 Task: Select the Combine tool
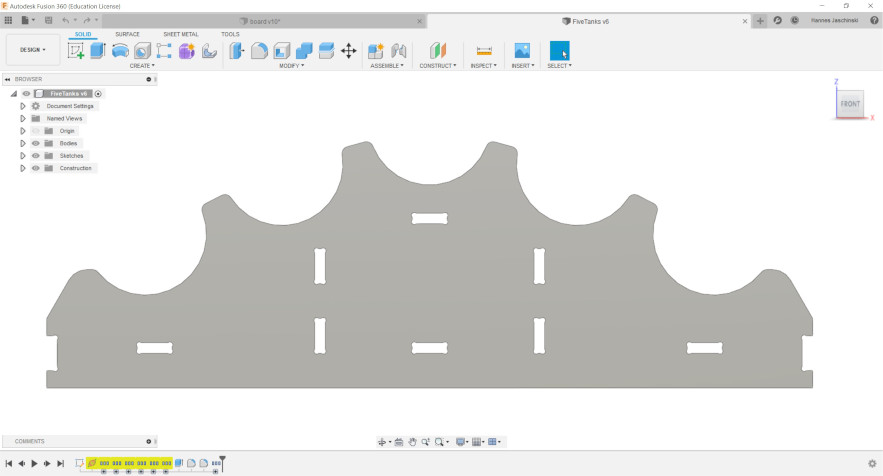304,51
